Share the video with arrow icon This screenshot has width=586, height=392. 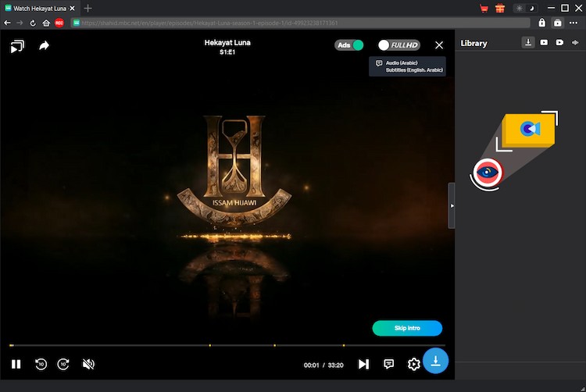44,45
